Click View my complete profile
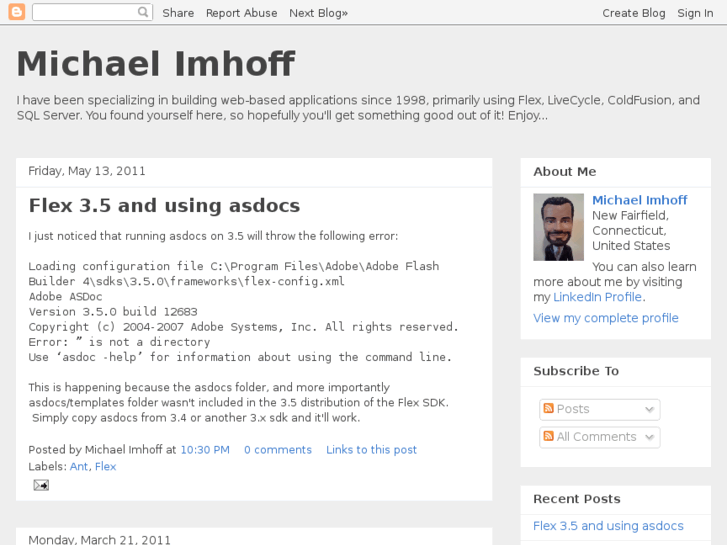727x545 pixels. (x=605, y=318)
